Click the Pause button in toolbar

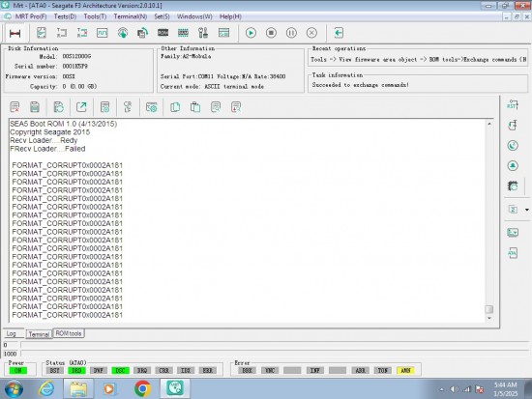click(x=291, y=33)
